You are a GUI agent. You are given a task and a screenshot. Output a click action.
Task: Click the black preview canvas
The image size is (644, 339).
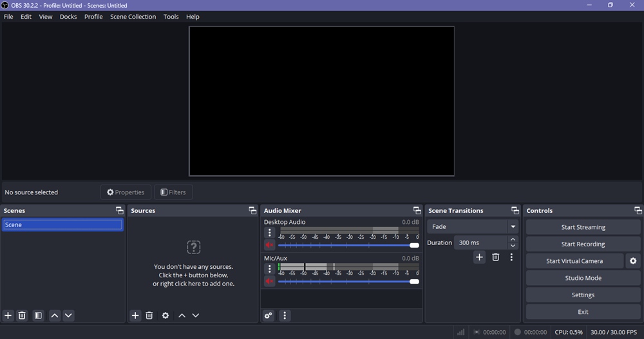point(321,102)
